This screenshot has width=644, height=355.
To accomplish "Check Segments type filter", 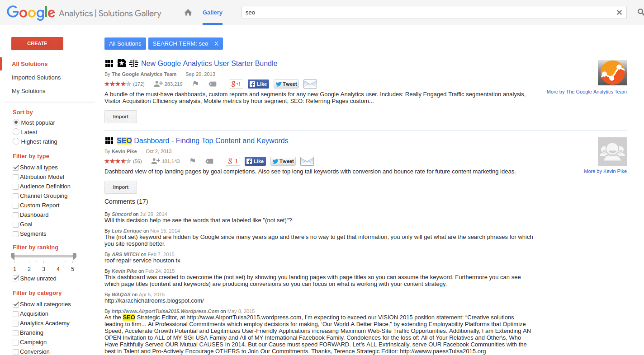I will [x=16, y=234].
